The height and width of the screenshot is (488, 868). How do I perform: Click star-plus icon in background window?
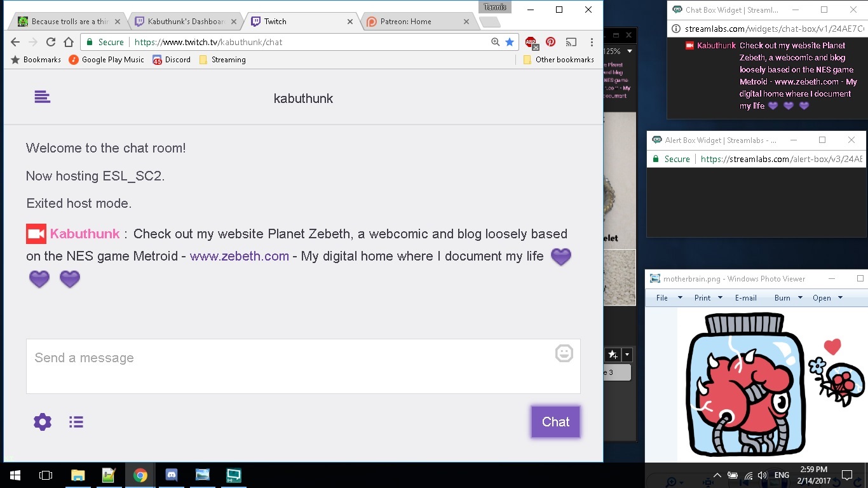[x=613, y=355]
